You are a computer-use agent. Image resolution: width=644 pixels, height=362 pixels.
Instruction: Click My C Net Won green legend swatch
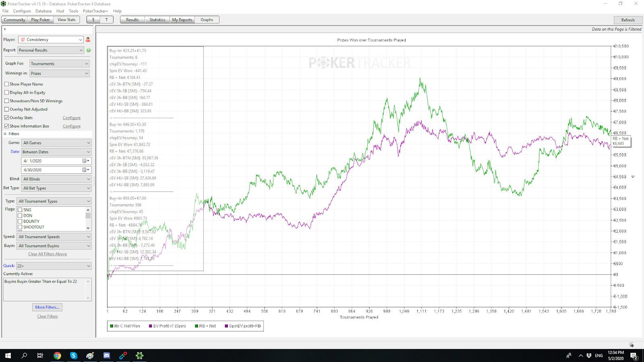pyautogui.click(x=111, y=326)
